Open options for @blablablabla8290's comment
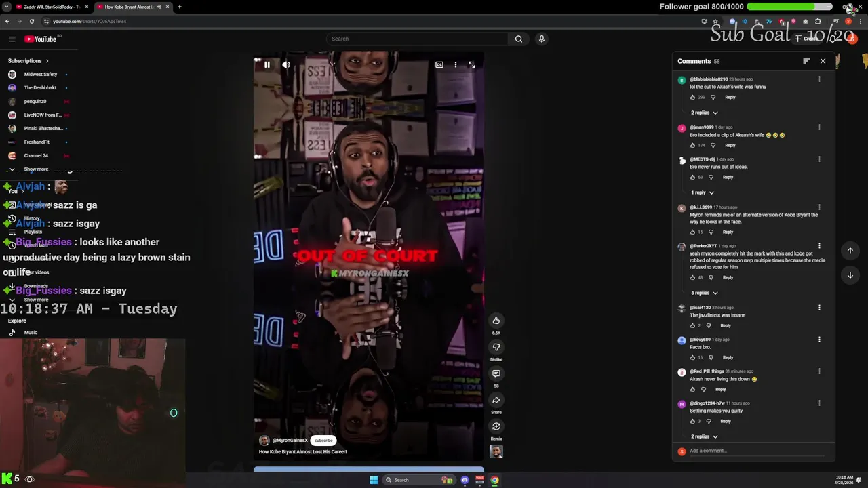The width and height of the screenshot is (868, 488). point(819,79)
